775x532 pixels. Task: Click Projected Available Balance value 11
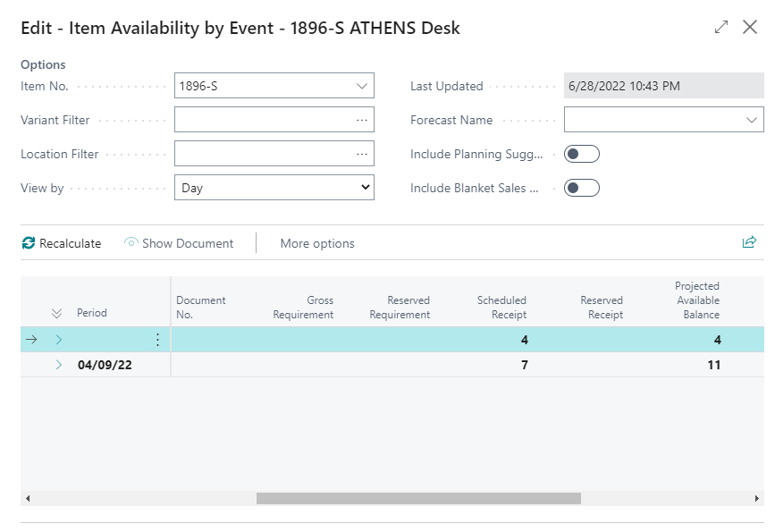click(713, 365)
